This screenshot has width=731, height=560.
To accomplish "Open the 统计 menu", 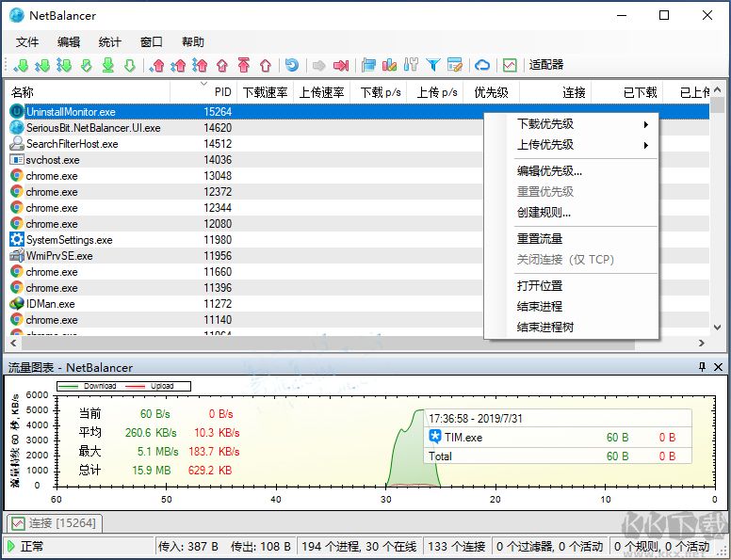I will [x=110, y=41].
